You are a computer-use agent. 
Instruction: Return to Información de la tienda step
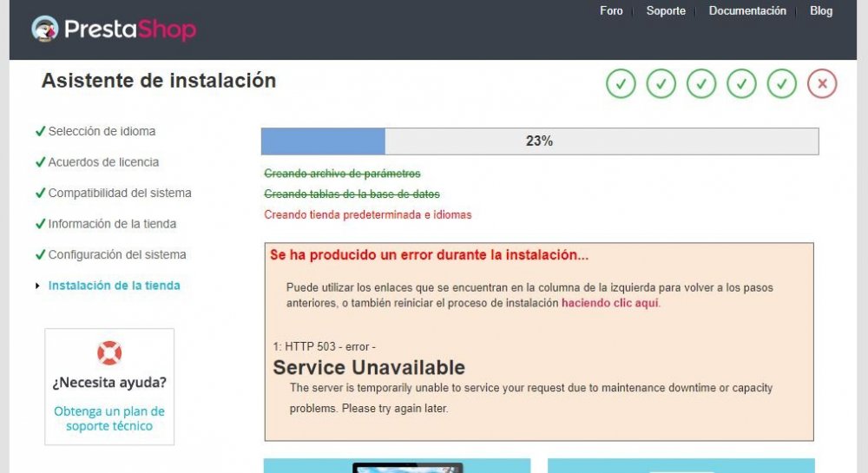(x=112, y=224)
